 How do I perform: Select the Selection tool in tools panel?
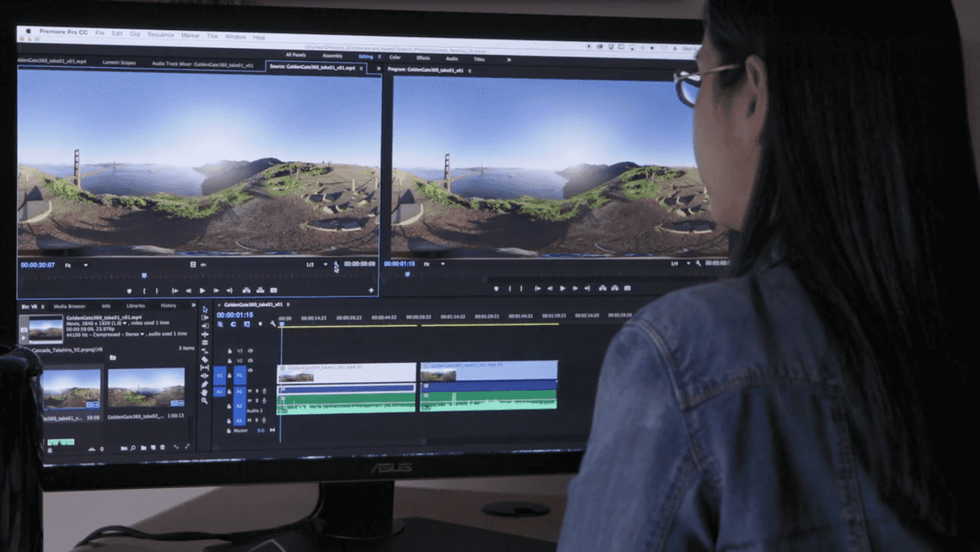pos(205,309)
